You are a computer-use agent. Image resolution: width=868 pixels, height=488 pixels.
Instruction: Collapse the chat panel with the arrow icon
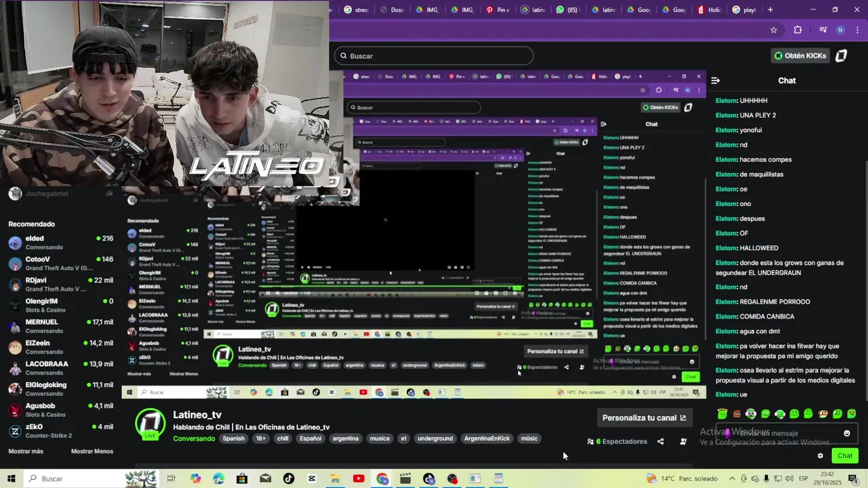click(715, 80)
